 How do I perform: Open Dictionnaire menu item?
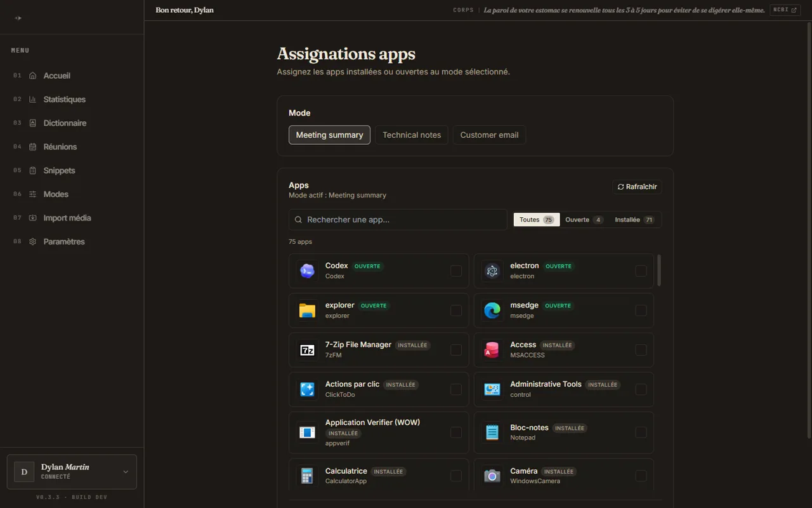[72, 123]
